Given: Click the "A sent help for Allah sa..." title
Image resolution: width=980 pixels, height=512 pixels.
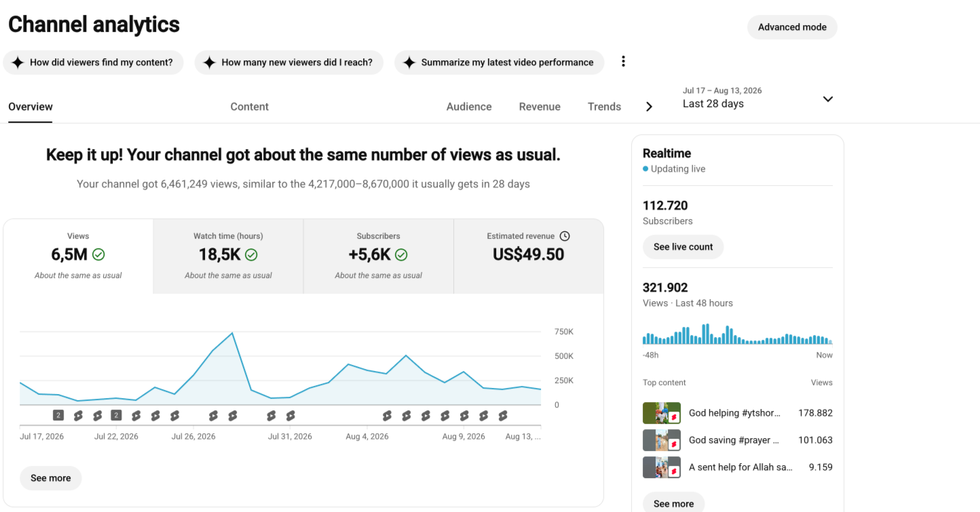Looking at the screenshot, I should 741,467.
